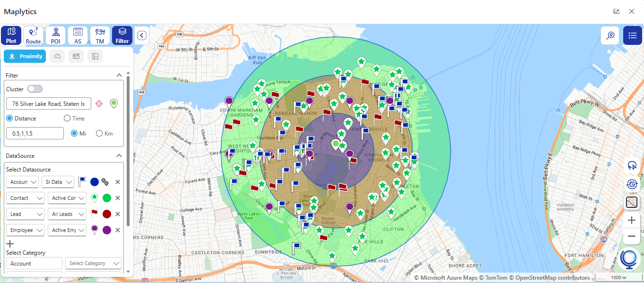644x283 pixels.
Task: Open the purple color swatch for Employee
Action: click(x=107, y=230)
